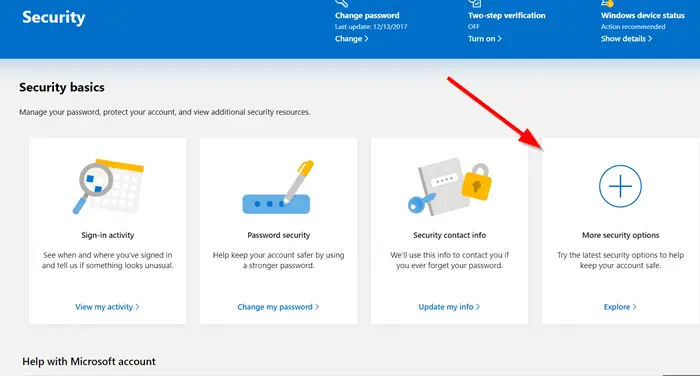Click the Action recommended status text
Image resolution: width=700 pixels, height=376 pixels.
(x=633, y=27)
